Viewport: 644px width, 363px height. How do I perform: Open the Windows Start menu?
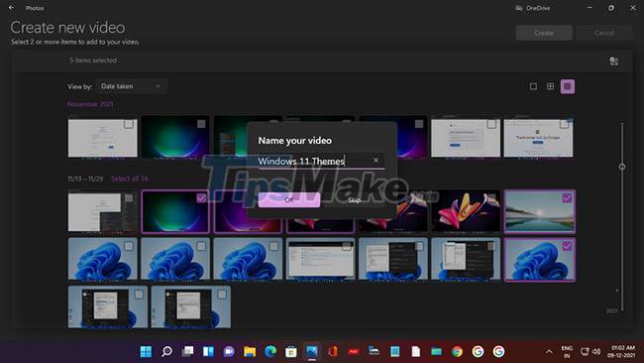click(146, 351)
